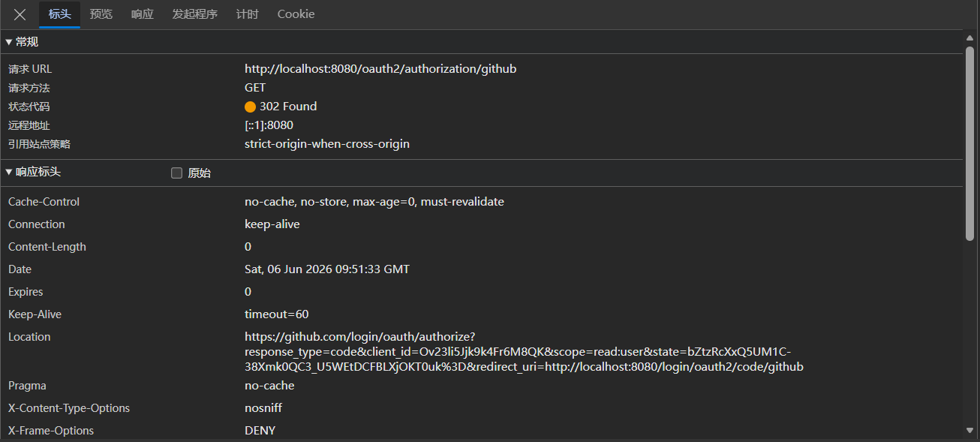The height and width of the screenshot is (442, 980).
Task: Click the 请求方法 label
Action: pyautogui.click(x=29, y=88)
